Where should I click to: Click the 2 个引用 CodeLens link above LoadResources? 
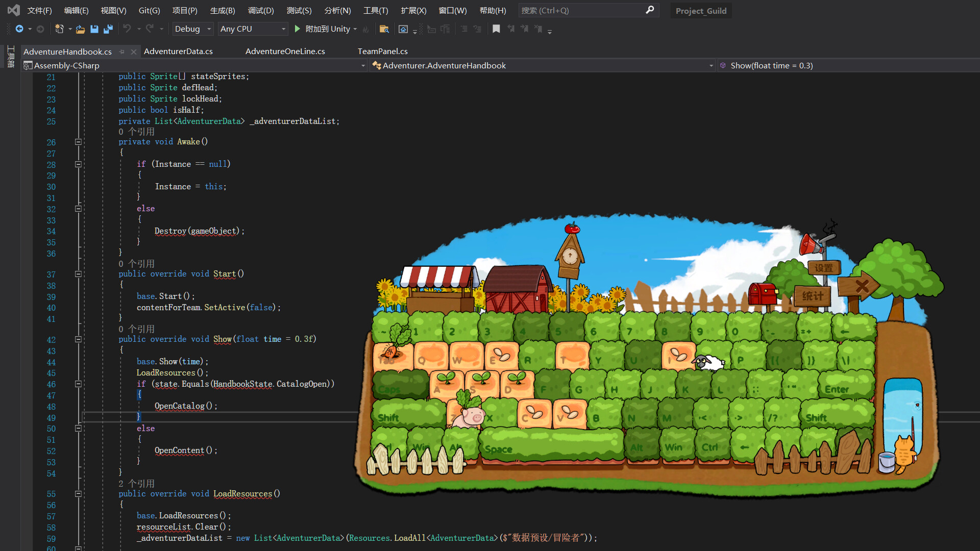pyautogui.click(x=137, y=483)
